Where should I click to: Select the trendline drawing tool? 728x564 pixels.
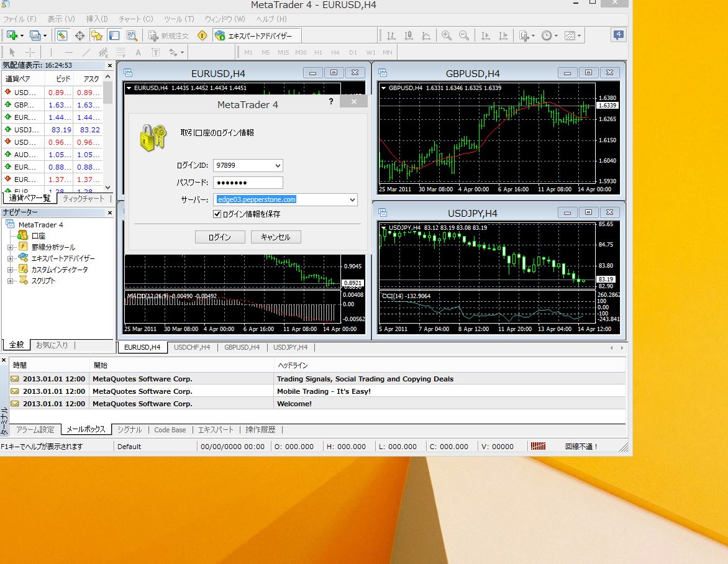tap(86, 52)
